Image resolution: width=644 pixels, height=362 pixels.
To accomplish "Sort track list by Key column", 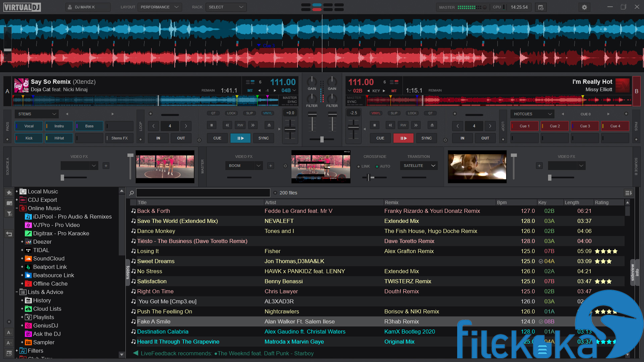I will point(550,202).
